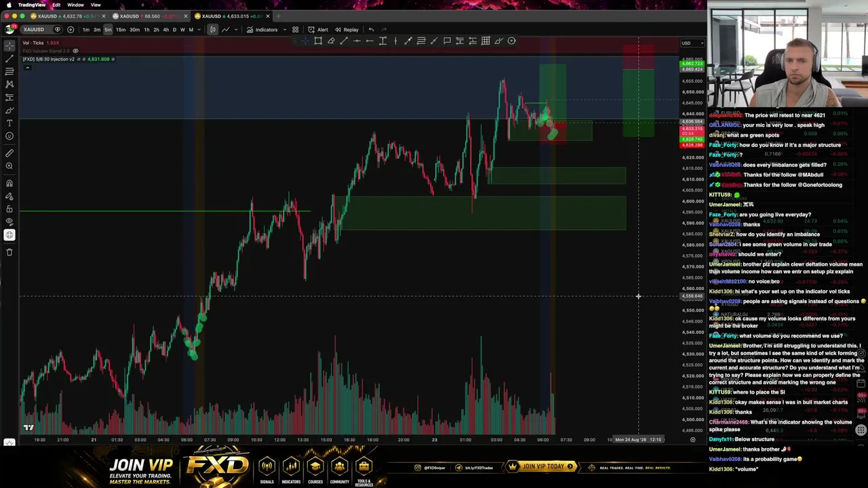Click the trash remove objects icon
This screenshot has width=868, height=488.
tap(9, 252)
